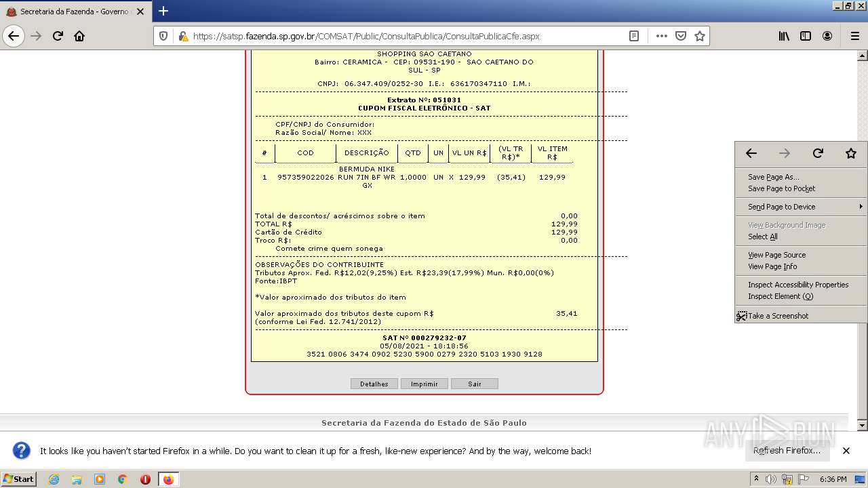
Task: Click the Imprimir button
Action: 425,384
